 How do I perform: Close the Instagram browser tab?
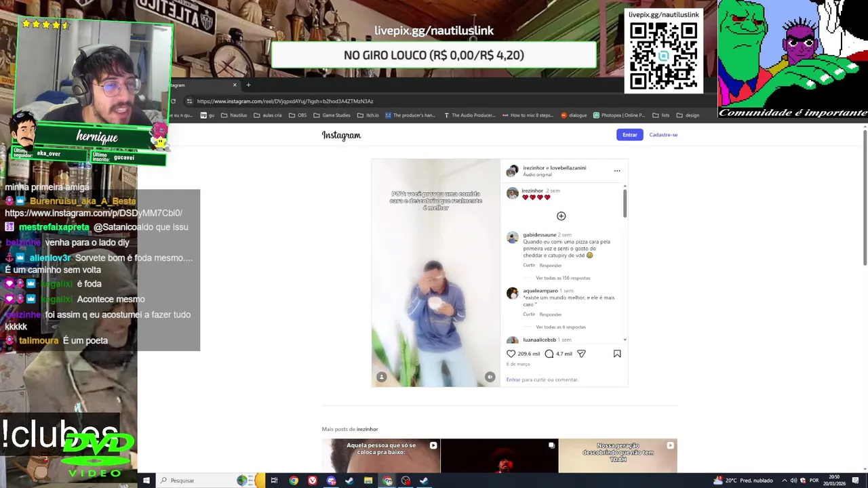click(235, 85)
